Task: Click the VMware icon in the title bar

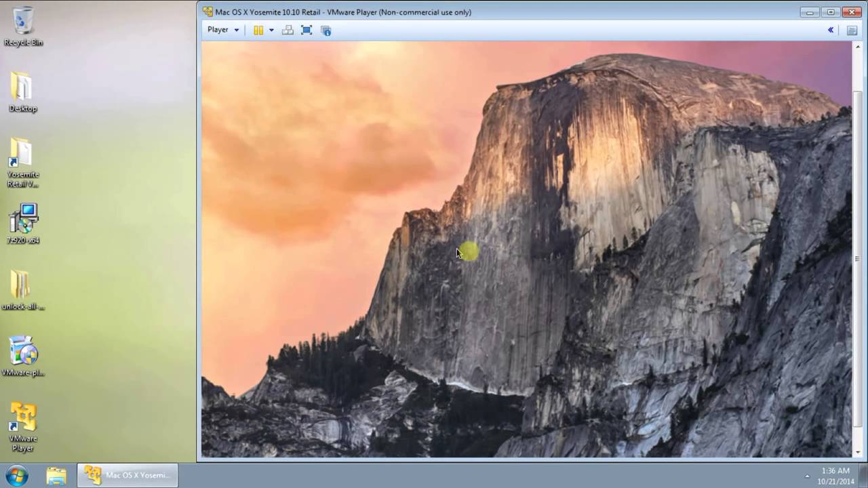Action: click(x=208, y=12)
